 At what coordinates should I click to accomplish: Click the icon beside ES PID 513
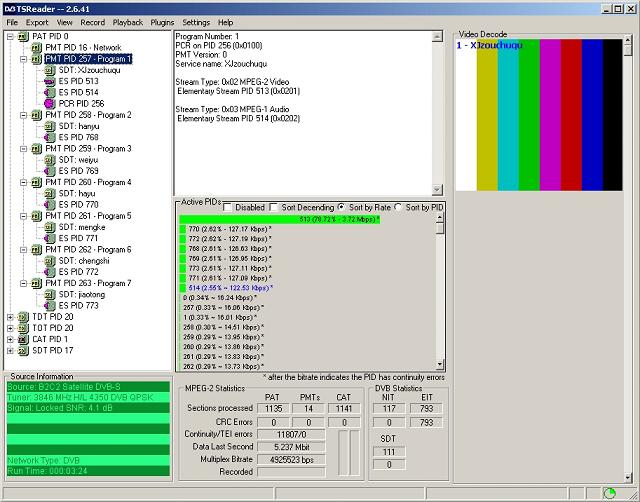pos(51,81)
